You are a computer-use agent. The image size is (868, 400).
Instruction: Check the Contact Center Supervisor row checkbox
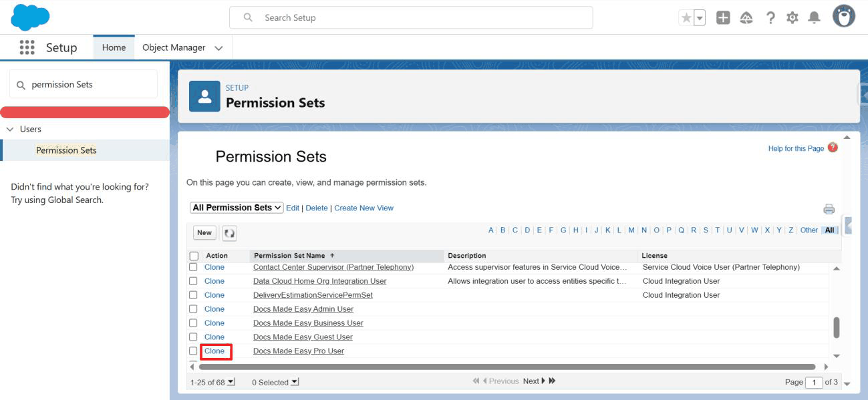pyautogui.click(x=193, y=267)
